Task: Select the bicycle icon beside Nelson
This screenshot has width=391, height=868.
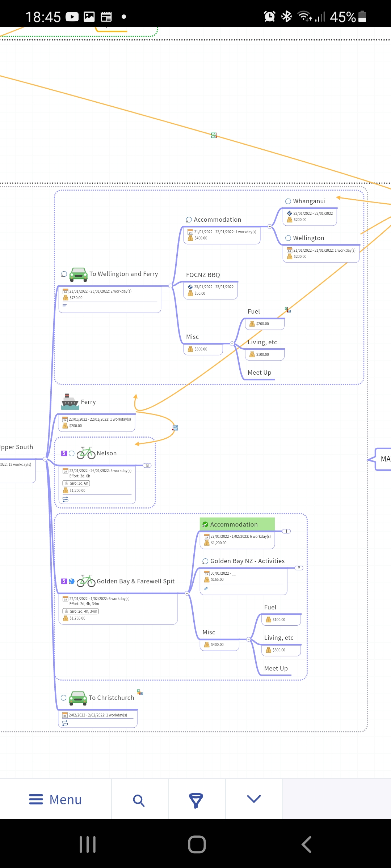Action: point(86,453)
